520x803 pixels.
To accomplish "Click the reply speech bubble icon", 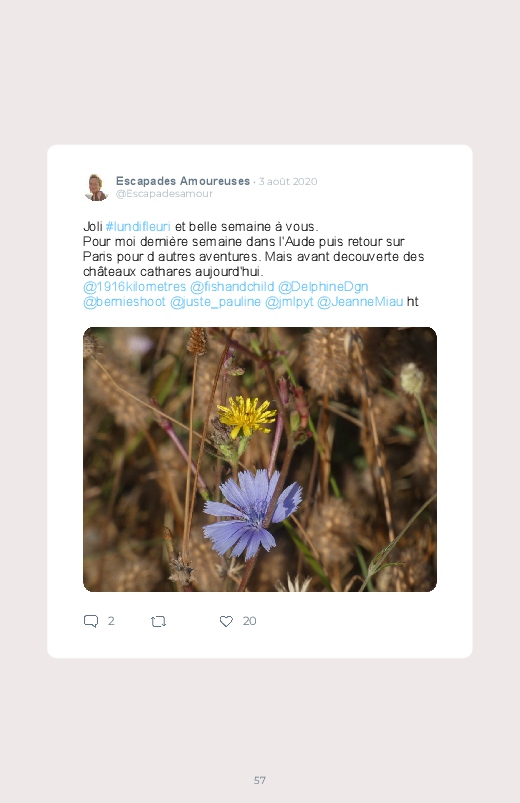I will pos(91,621).
